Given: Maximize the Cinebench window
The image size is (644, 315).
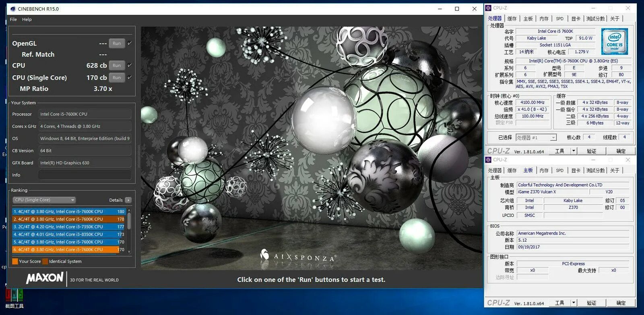Looking at the screenshot, I should [457, 9].
